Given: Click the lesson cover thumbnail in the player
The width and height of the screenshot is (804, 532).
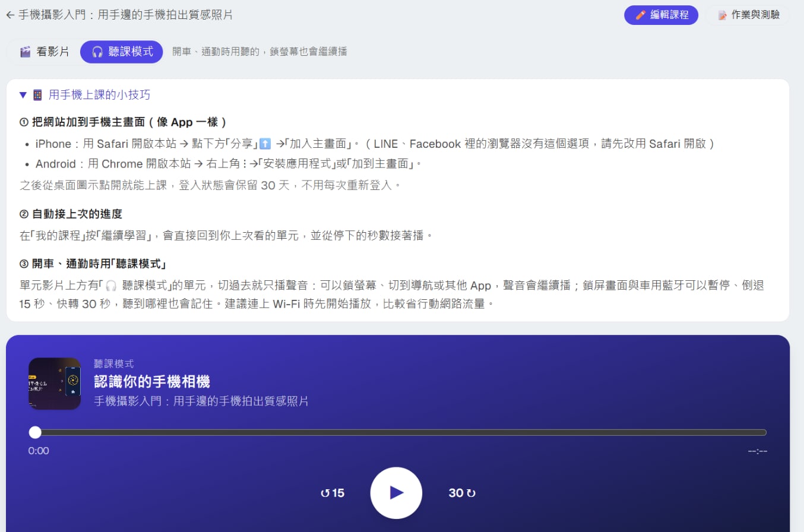Looking at the screenshot, I should [x=55, y=384].
